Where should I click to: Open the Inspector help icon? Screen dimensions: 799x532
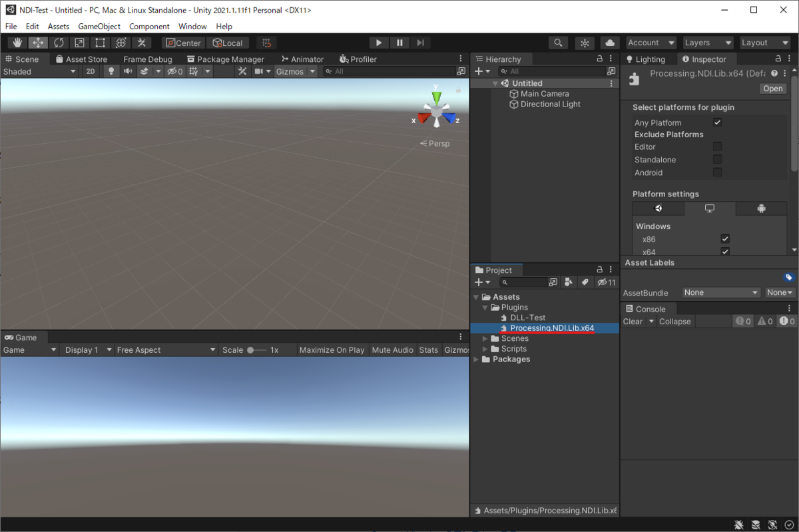pyautogui.click(x=774, y=73)
